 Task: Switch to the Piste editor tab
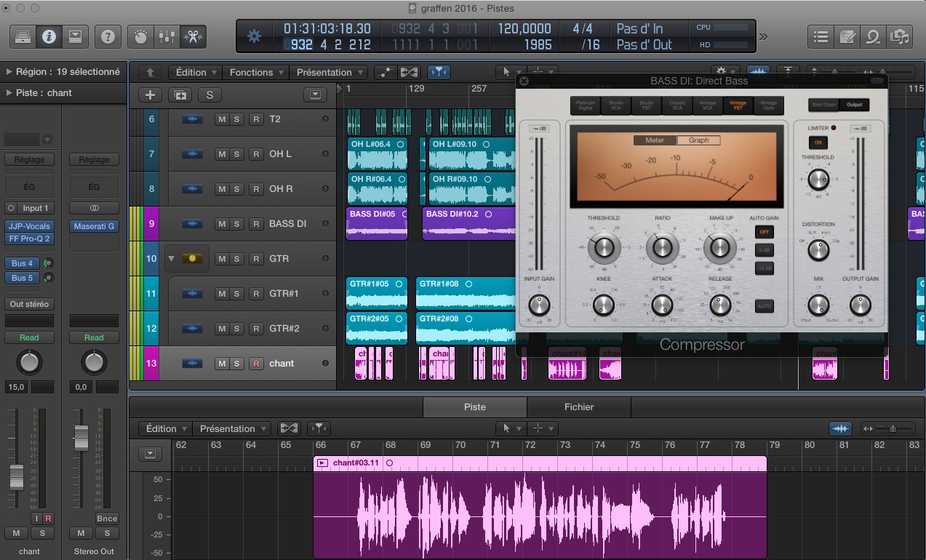coord(474,407)
